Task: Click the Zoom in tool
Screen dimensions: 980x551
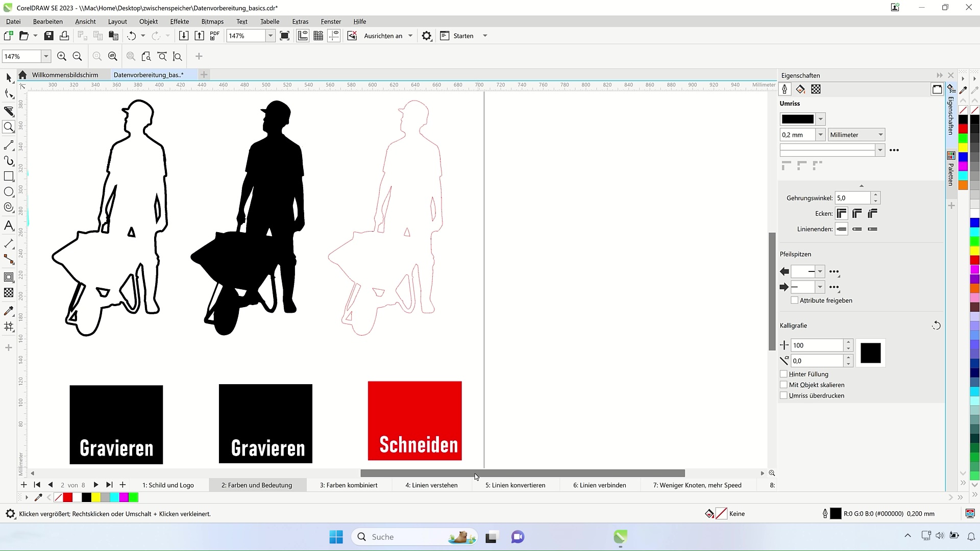Action: (62, 57)
